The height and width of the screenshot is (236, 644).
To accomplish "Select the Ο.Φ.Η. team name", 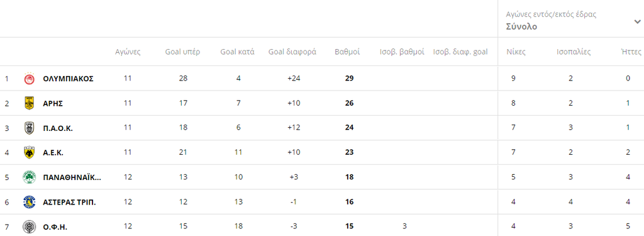I will coord(55,227).
